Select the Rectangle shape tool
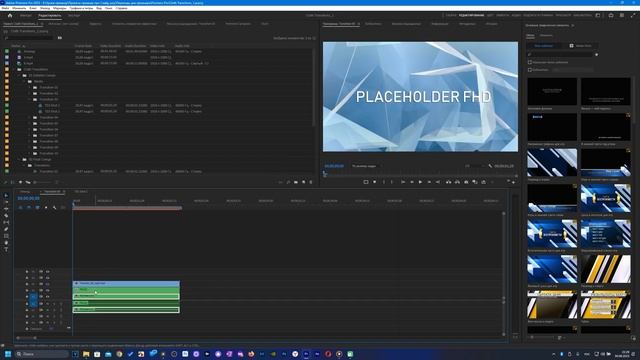640x360 pixels. (x=6, y=236)
